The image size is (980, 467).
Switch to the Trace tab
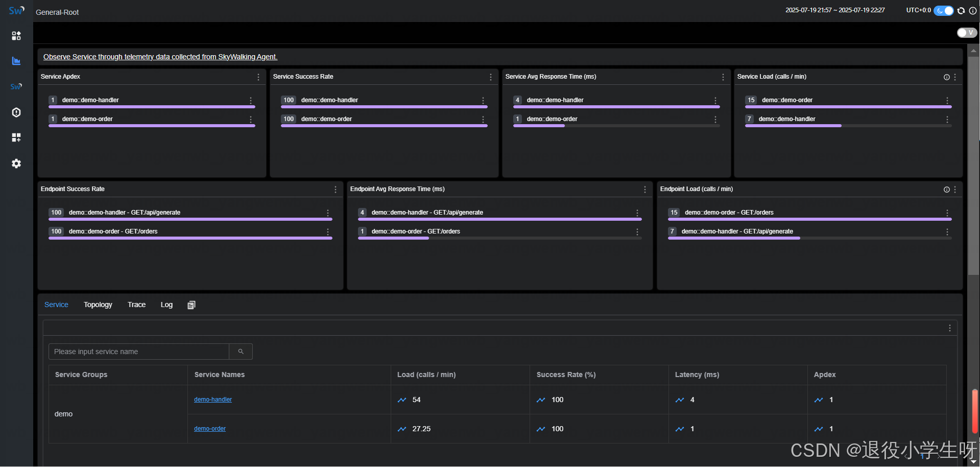click(137, 305)
